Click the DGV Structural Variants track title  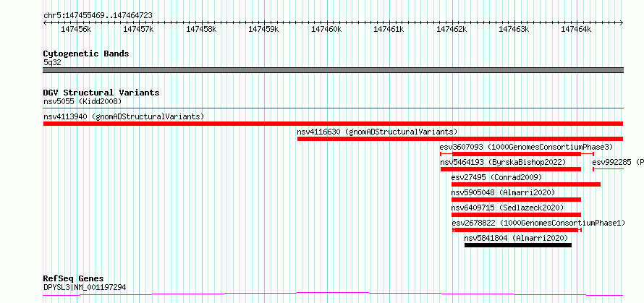(101, 93)
